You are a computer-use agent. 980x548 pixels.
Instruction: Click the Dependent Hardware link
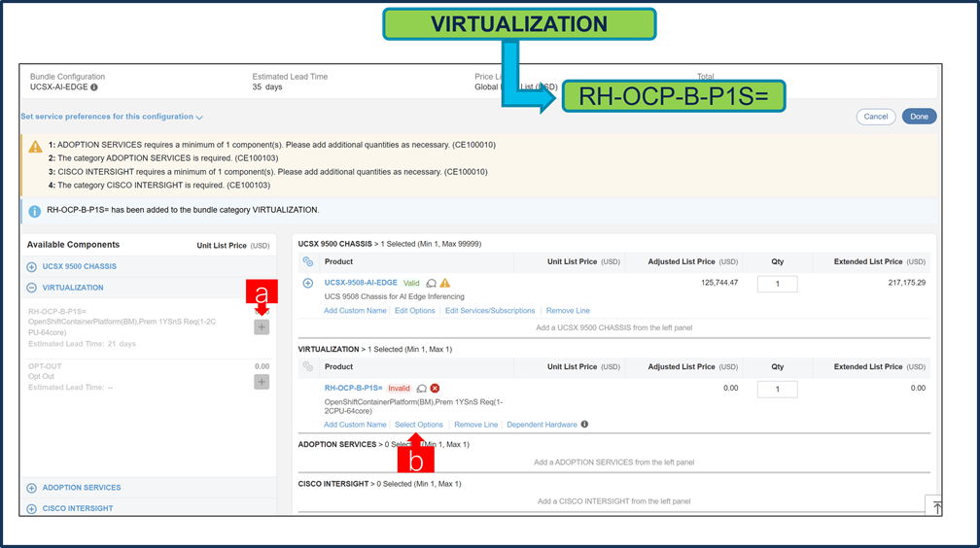point(542,425)
